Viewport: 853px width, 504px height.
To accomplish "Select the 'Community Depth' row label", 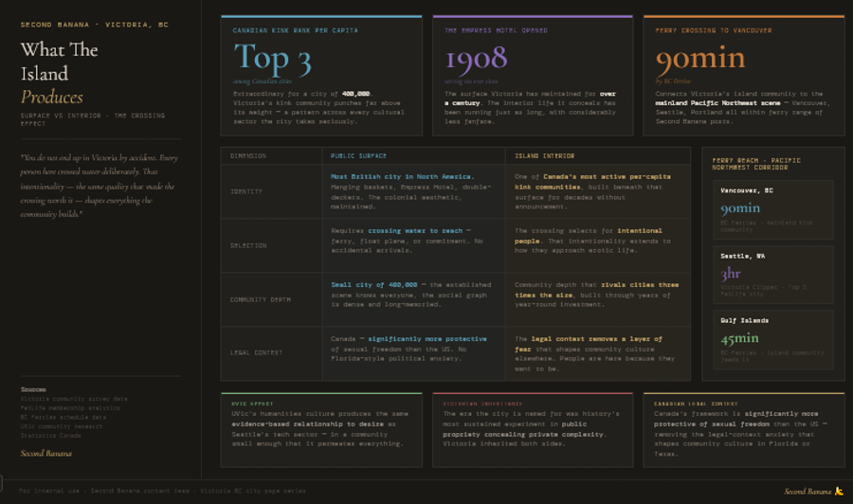I will (x=260, y=299).
